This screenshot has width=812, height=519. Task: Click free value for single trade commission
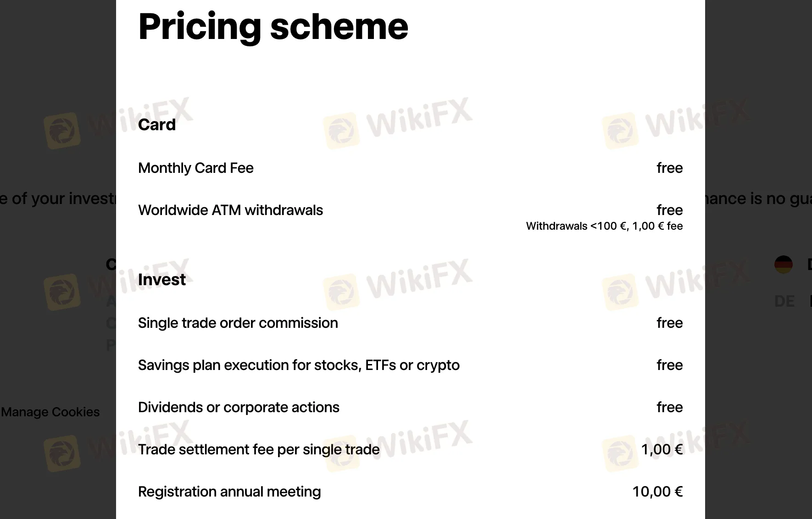pyautogui.click(x=669, y=323)
